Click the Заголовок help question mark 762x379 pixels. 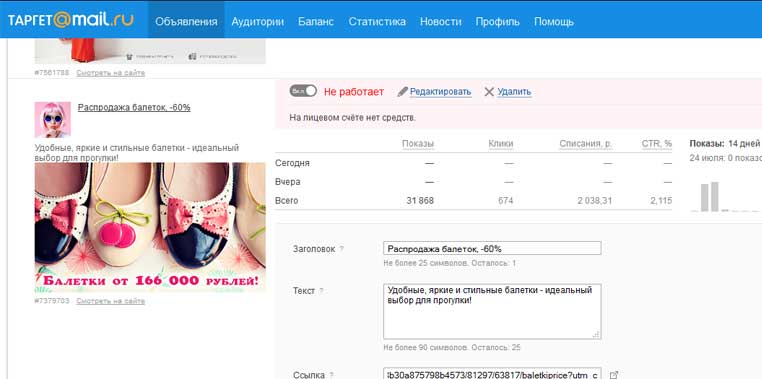coord(342,249)
